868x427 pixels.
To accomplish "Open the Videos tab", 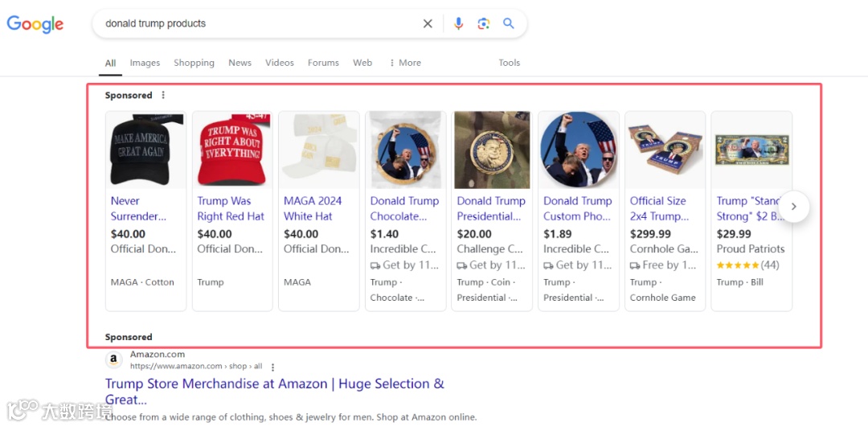I will (280, 63).
